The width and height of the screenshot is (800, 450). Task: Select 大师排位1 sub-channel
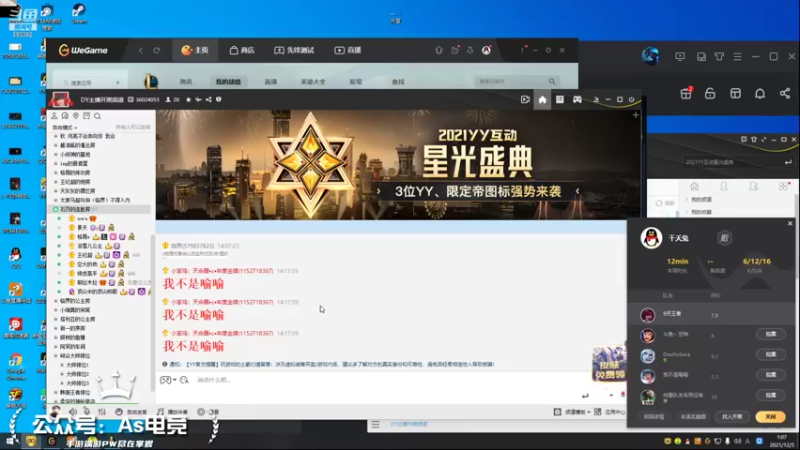tap(77, 365)
